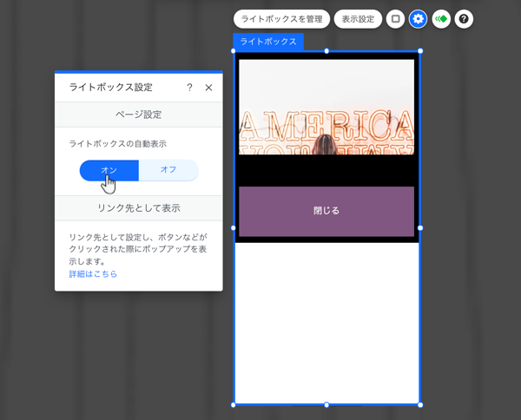521x420 pixels.
Task: Click the ライトボックスを管理 button
Action: tap(281, 18)
